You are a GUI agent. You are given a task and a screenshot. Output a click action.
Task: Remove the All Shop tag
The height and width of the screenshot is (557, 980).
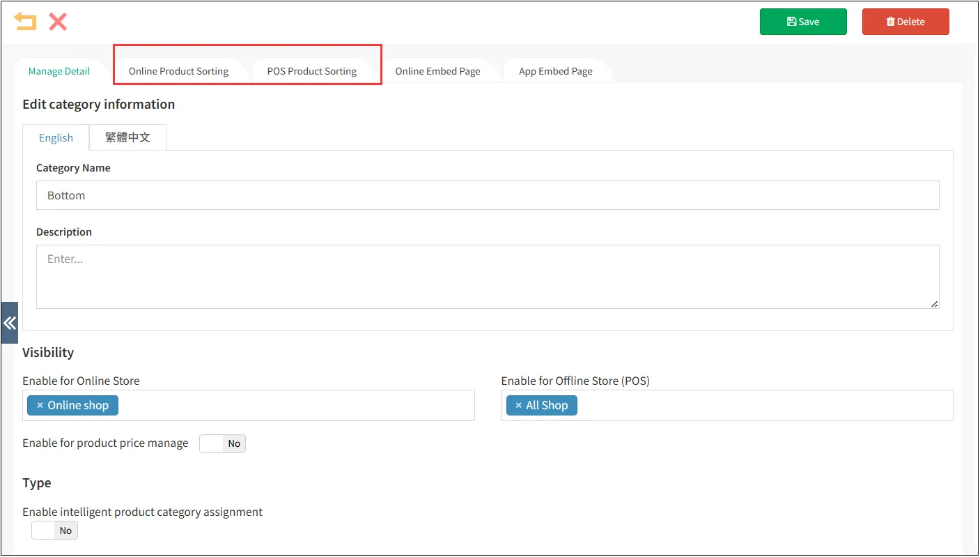click(518, 406)
